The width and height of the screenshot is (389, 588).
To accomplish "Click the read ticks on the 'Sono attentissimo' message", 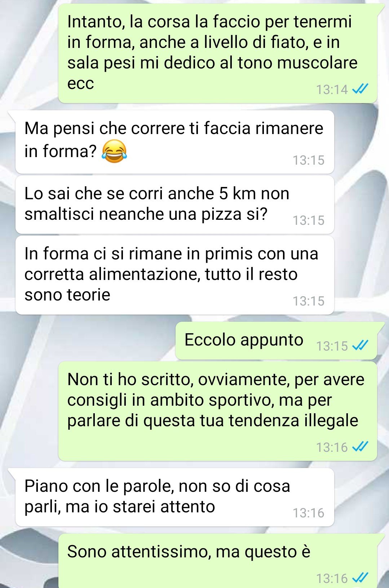I will tap(360, 578).
